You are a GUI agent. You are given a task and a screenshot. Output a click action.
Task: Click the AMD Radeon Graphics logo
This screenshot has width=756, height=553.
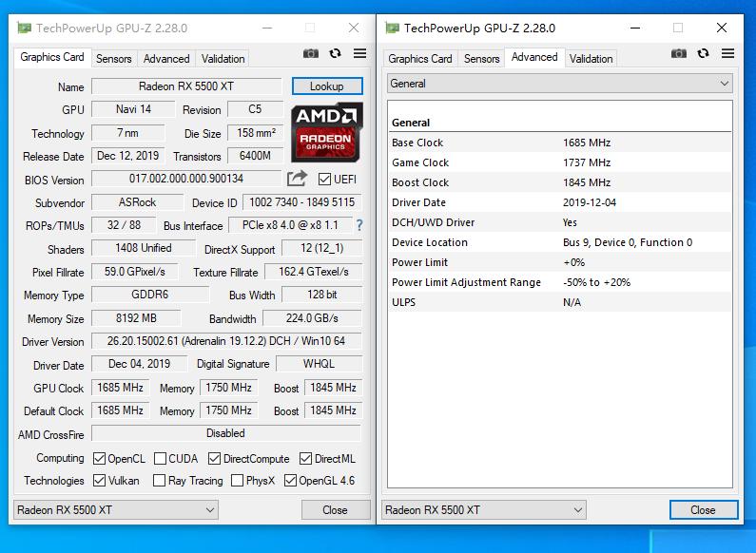tap(326, 132)
